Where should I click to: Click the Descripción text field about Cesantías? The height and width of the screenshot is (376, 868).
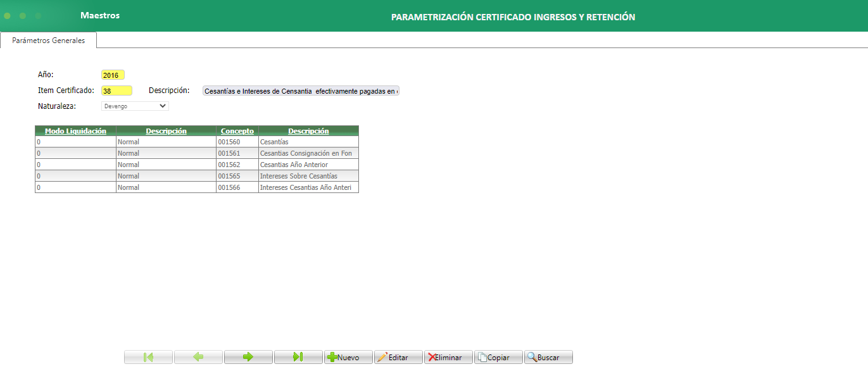click(x=301, y=90)
